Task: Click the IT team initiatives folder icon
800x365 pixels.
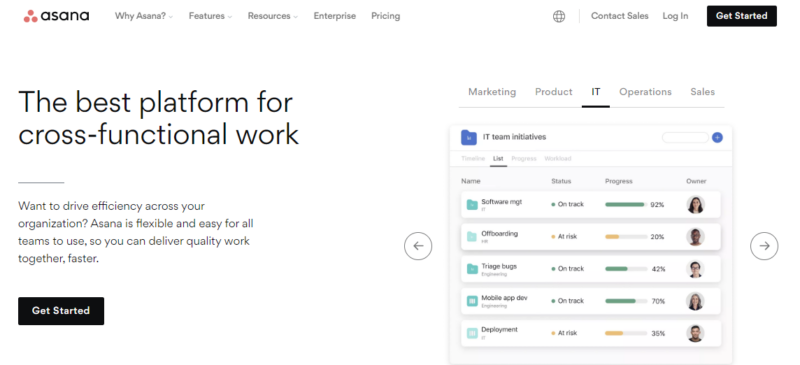Action: tap(468, 137)
